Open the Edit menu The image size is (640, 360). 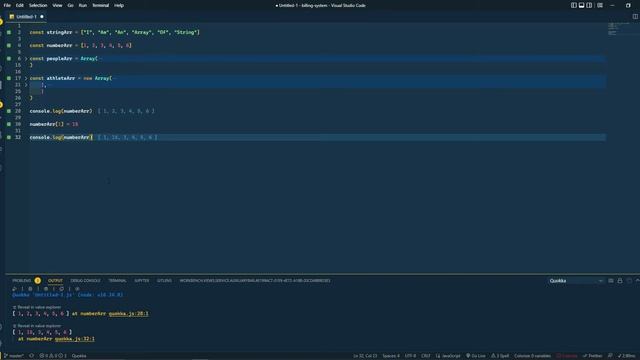tap(20, 5)
